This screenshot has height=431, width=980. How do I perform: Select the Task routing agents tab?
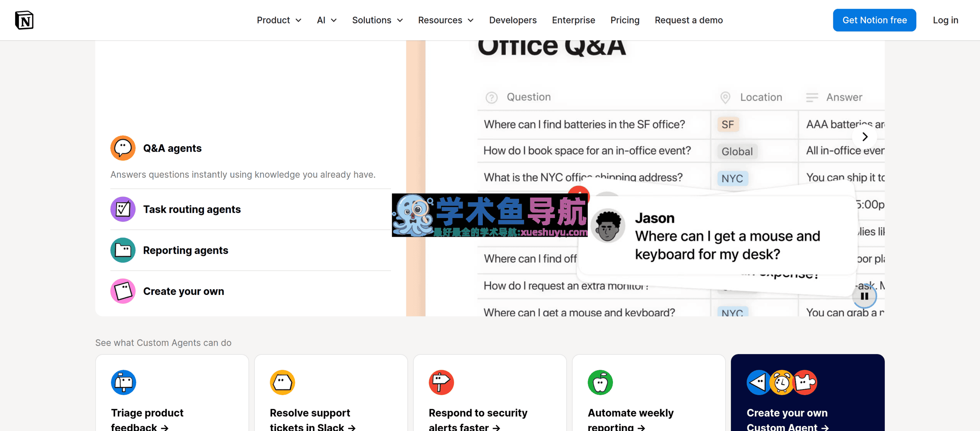pyautogui.click(x=251, y=209)
